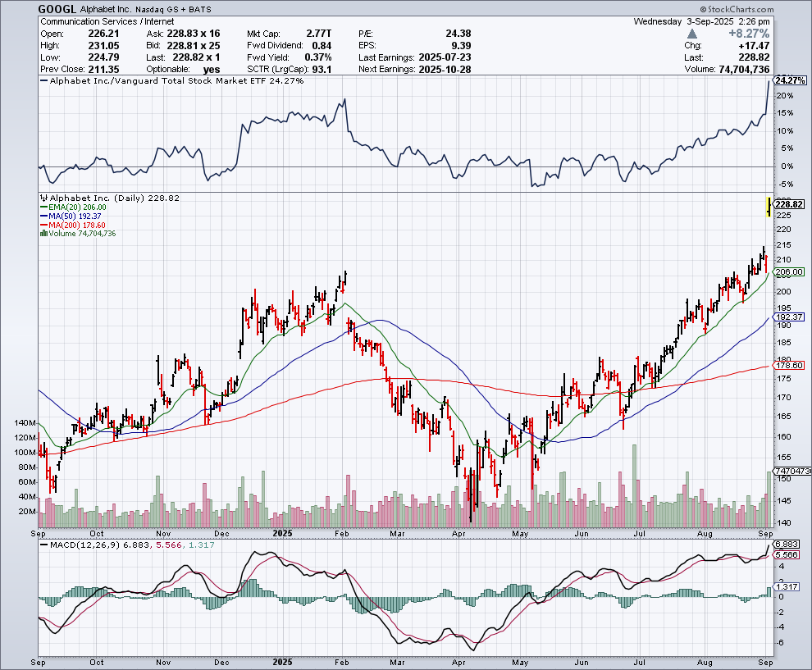Select the blue MA(50) line swatch
This screenshot has height=670, width=812.
point(44,216)
